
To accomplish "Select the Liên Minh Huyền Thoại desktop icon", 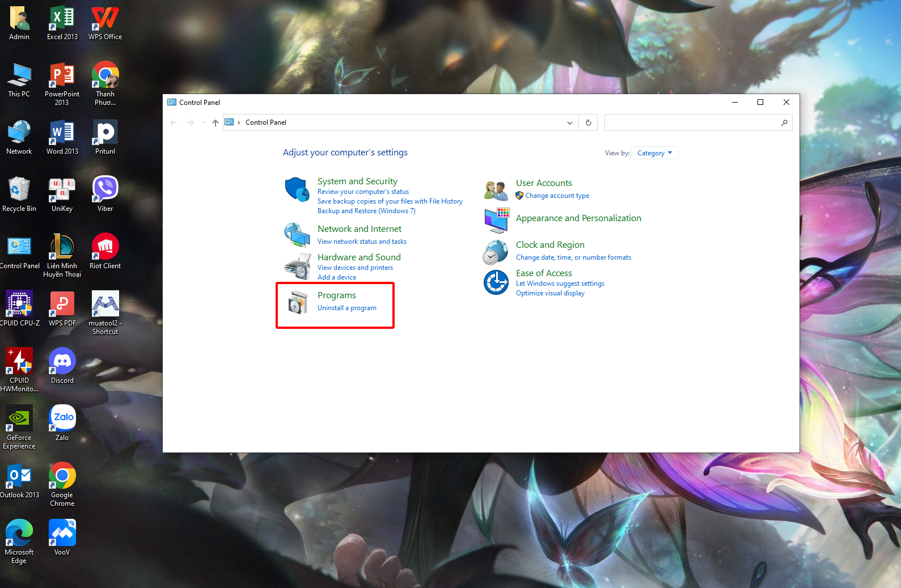I will point(62,256).
